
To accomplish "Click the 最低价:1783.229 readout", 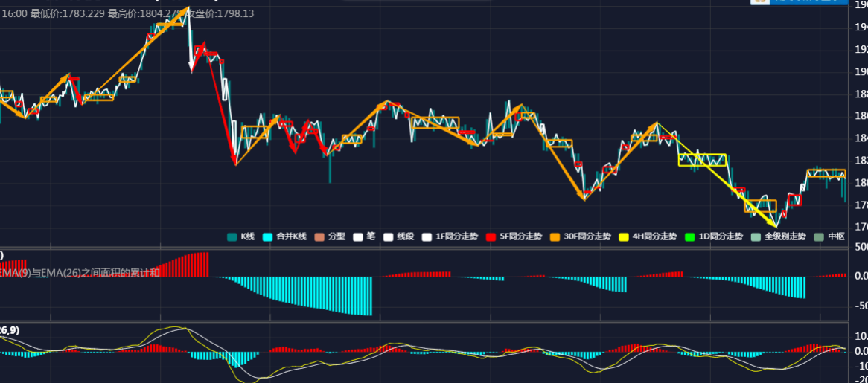I will (x=68, y=14).
